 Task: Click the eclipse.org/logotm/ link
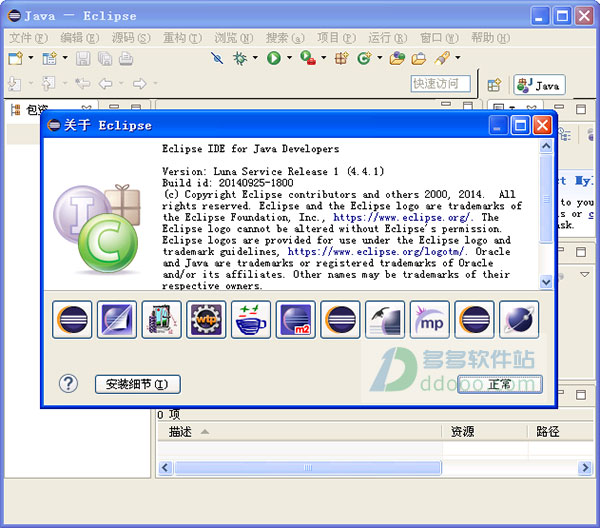(x=376, y=252)
